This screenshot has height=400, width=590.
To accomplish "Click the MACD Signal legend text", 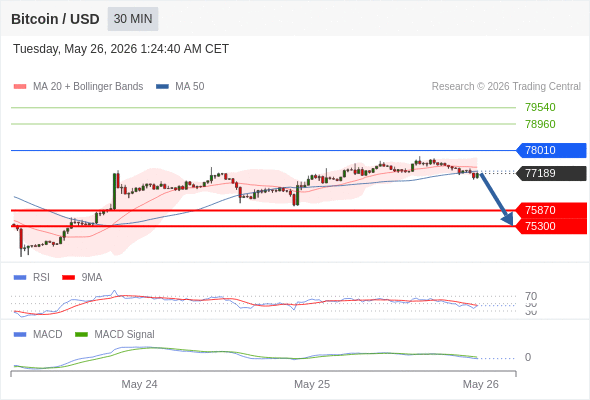I will coord(124,334).
